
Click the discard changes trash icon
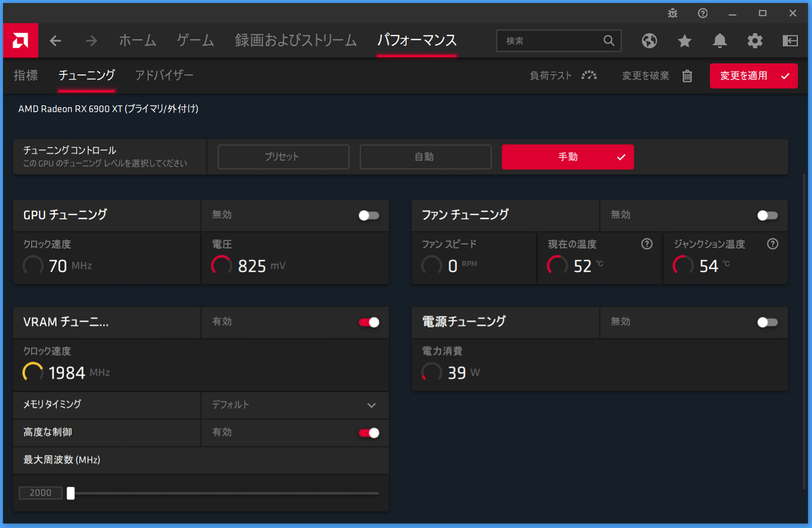click(x=687, y=76)
